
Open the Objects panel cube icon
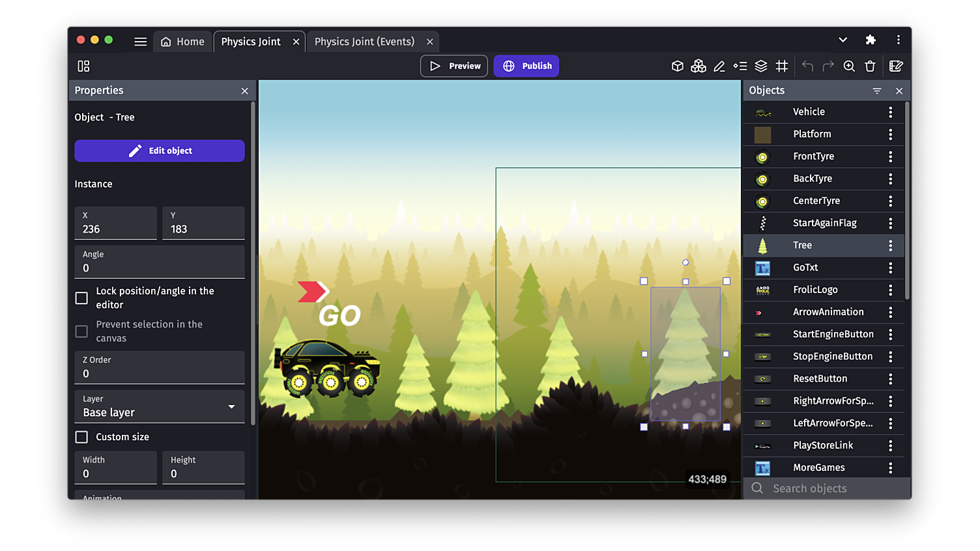(x=677, y=66)
